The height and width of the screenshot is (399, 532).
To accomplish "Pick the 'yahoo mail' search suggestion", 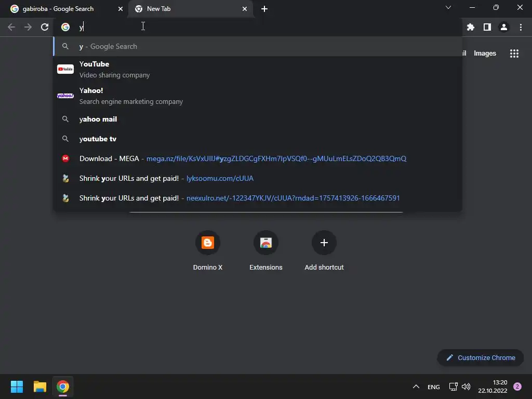I will (258, 119).
